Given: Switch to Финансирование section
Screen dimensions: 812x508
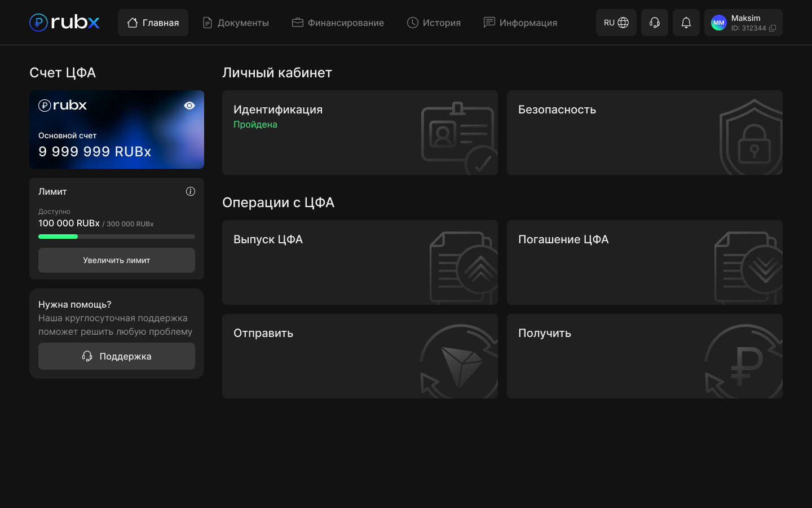Looking at the screenshot, I should click(338, 23).
